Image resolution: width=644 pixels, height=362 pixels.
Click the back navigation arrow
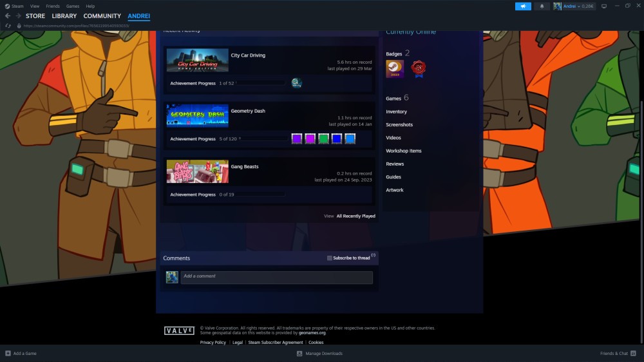pyautogui.click(x=8, y=15)
